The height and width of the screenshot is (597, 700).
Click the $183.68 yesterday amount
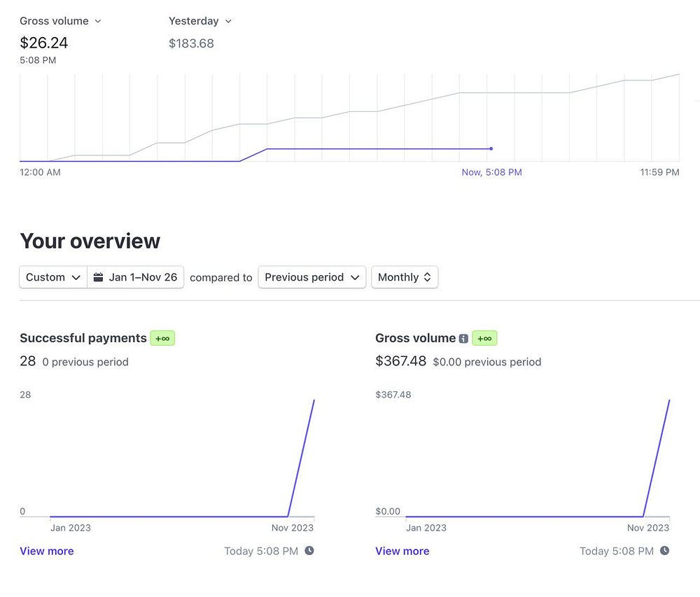191,43
